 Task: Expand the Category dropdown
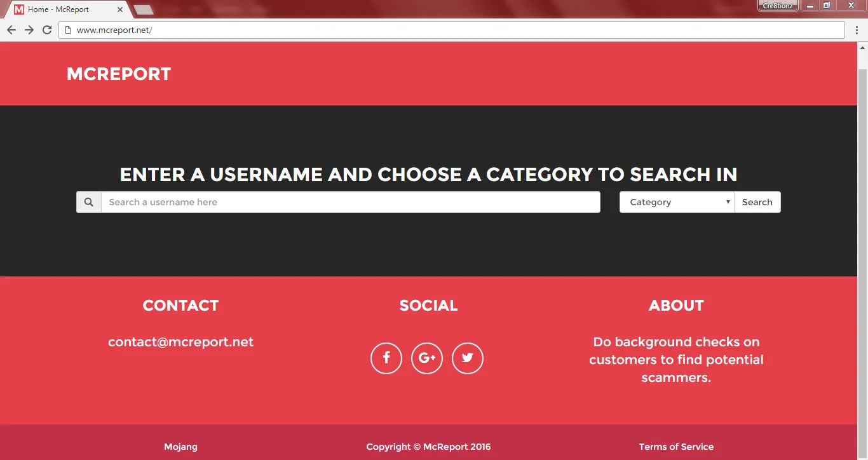677,202
